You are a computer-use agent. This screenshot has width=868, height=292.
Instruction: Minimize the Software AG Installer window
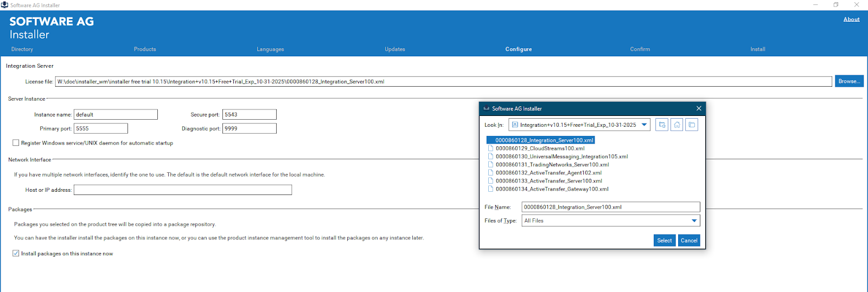[815, 5]
